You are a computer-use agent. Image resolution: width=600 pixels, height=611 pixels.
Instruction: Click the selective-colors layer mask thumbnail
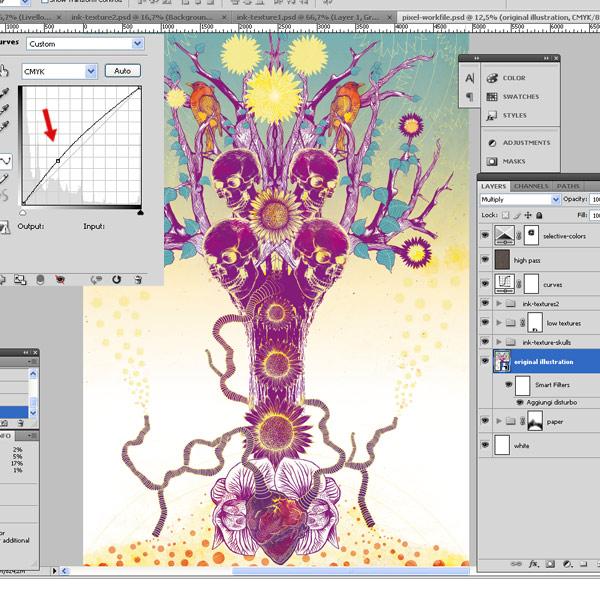coord(531,235)
